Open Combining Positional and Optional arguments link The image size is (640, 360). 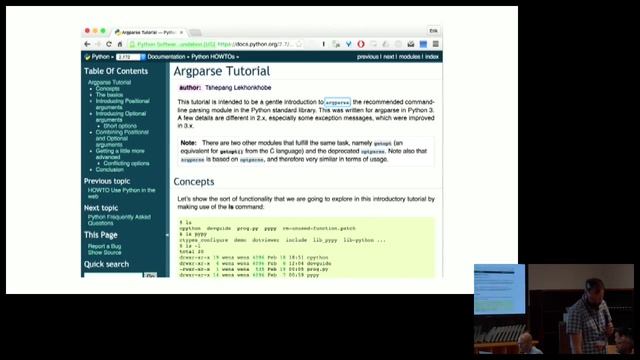pos(122,138)
